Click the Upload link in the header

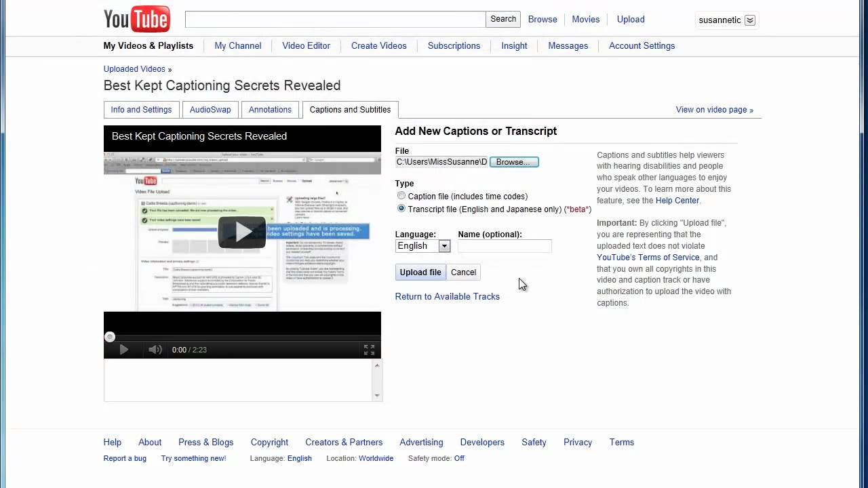631,20
